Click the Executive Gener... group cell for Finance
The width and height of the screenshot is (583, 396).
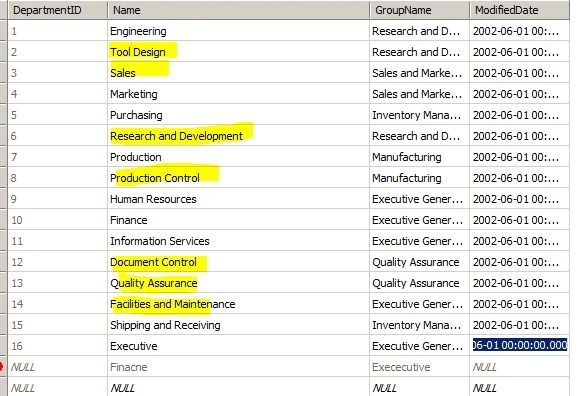419,220
